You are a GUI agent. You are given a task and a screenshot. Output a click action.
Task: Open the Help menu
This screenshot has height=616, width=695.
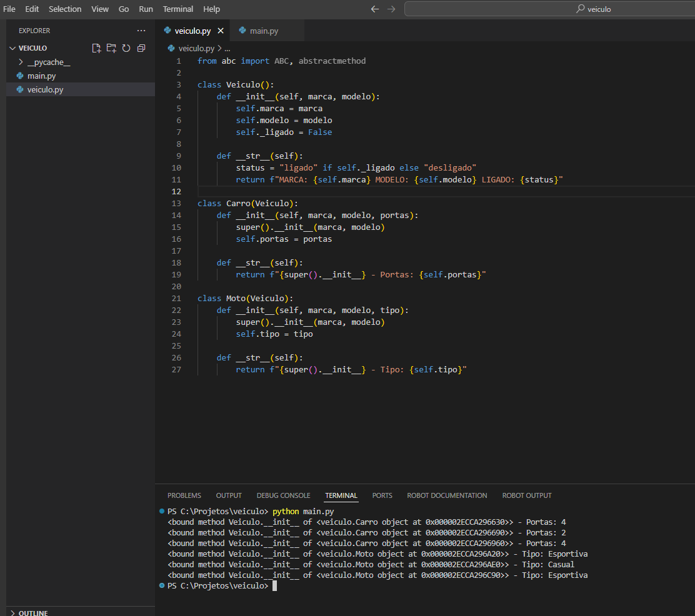(x=211, y=9)
